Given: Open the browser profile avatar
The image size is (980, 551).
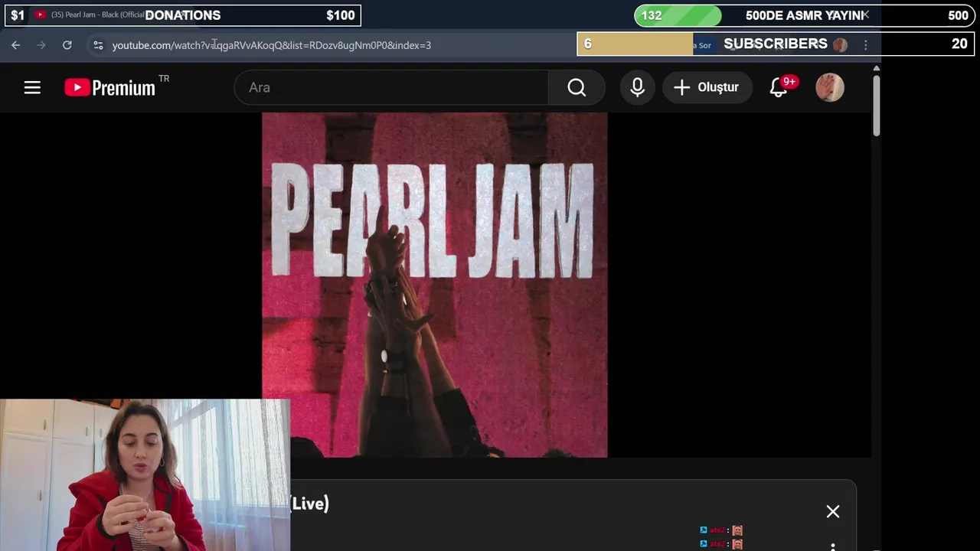Looking at the screenshot, I should 840,45.
